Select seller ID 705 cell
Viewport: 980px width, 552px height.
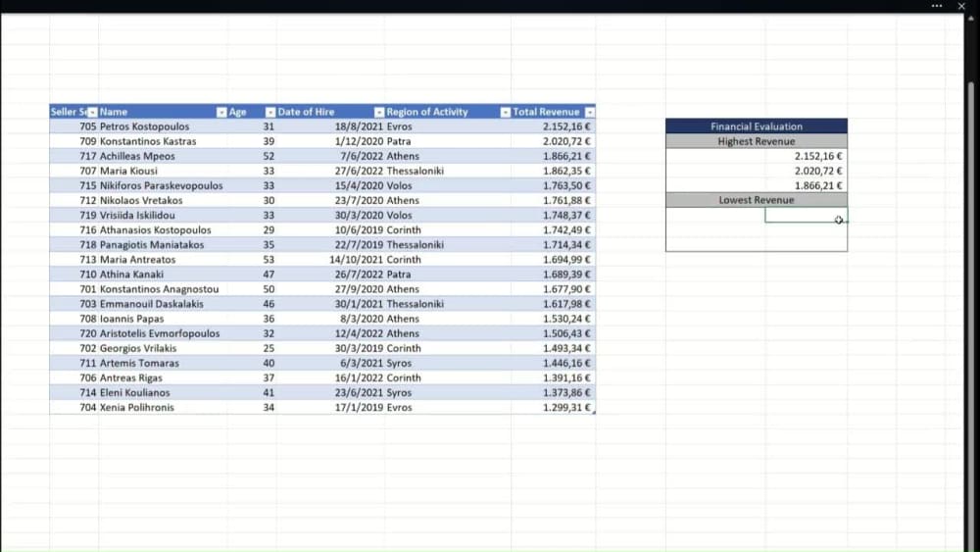[73, 126]
